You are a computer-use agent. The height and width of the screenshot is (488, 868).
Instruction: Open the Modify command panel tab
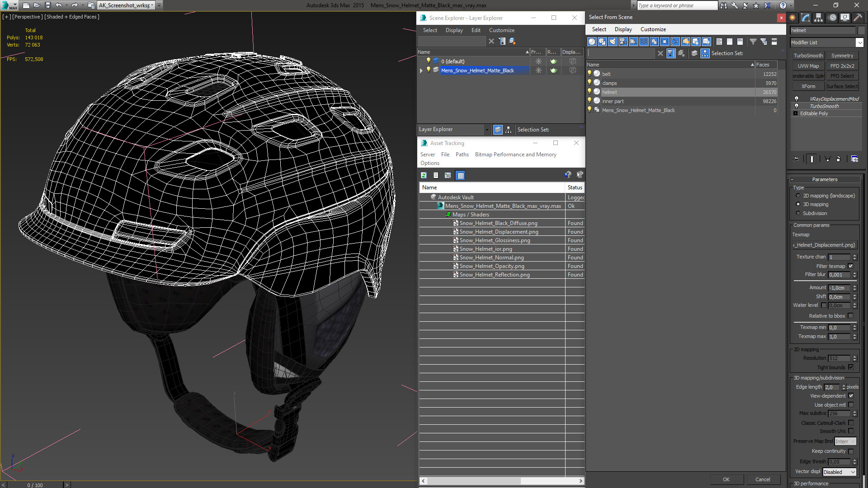point(806,18)
